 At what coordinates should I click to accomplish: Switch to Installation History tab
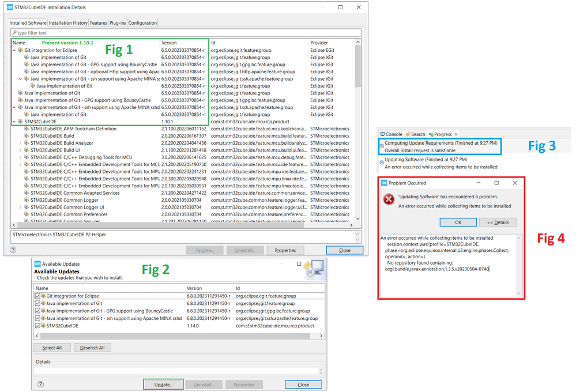[69, 23]
